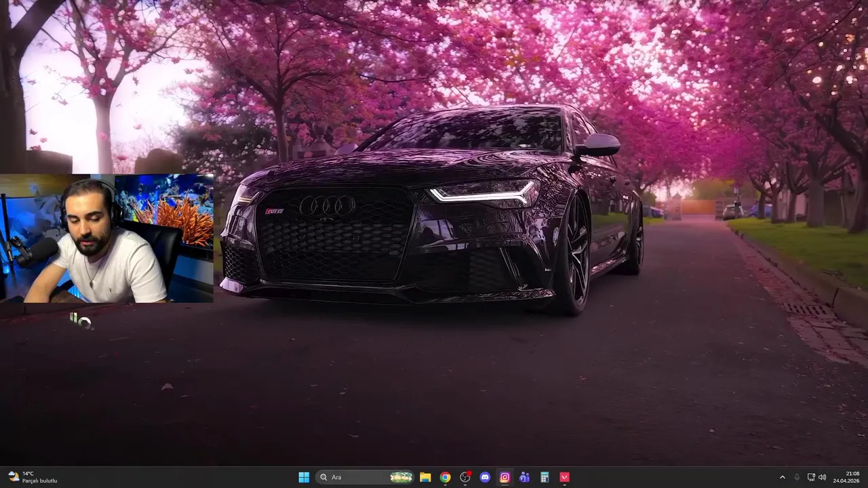Open Instagram from the taskbar
868x488 pixels.
[505, 477]
